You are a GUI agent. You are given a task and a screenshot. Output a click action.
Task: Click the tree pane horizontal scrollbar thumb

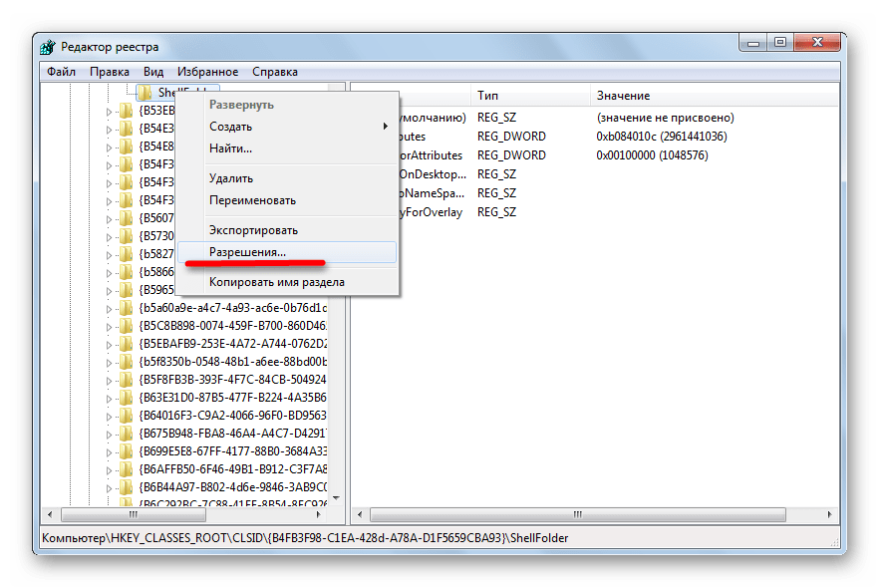(x=133, y=514)
